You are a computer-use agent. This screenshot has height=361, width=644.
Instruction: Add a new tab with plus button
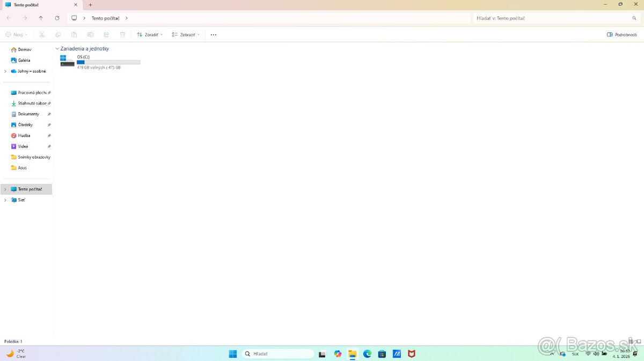pyautogui.click(x=90, y=5)
